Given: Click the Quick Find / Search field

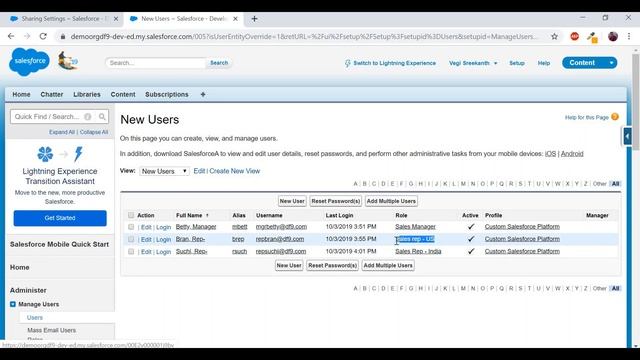Looking at the screenshot, I should click(59, 117).
